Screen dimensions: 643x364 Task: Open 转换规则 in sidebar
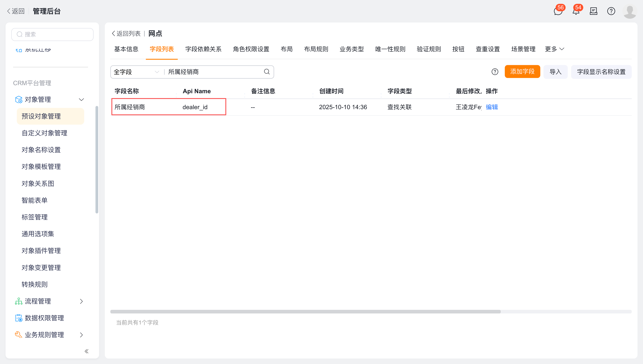click(x=34, y=284)
